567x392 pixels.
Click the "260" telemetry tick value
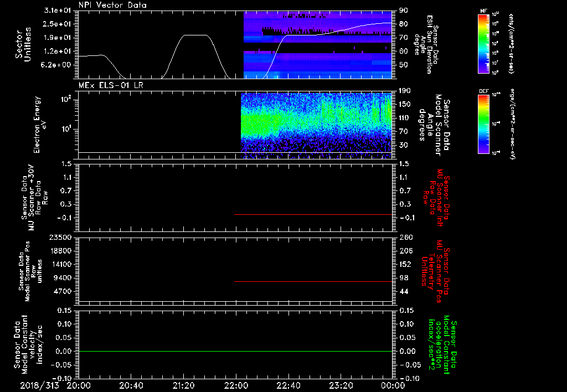coord(406,237)
